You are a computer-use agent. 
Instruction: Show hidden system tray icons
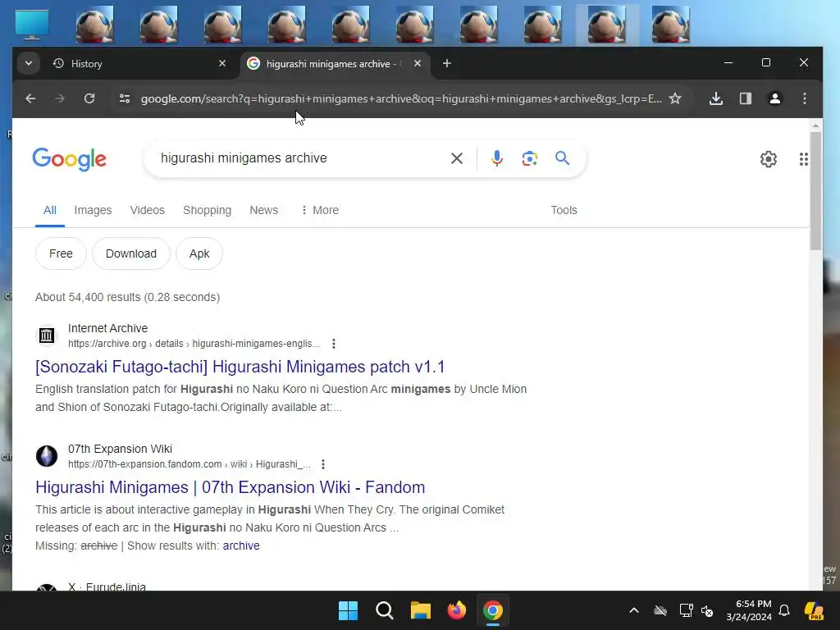[x=634, y=610]
